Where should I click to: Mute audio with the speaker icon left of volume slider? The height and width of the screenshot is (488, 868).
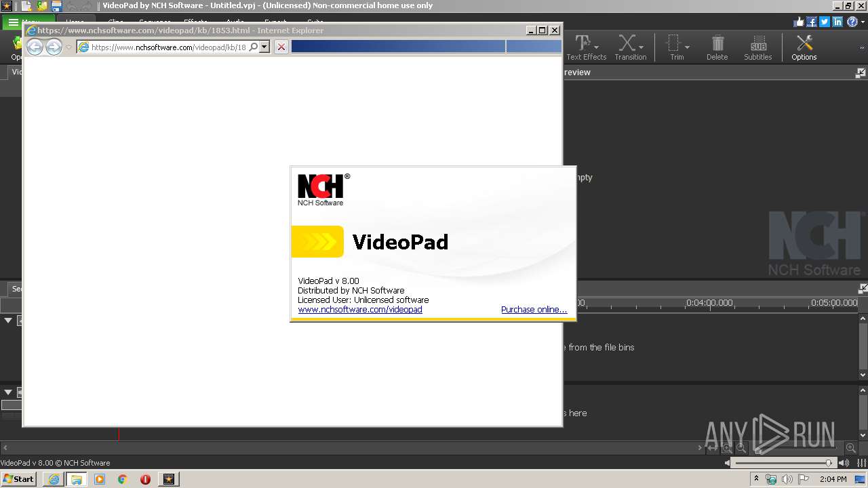tap(727, 463)
